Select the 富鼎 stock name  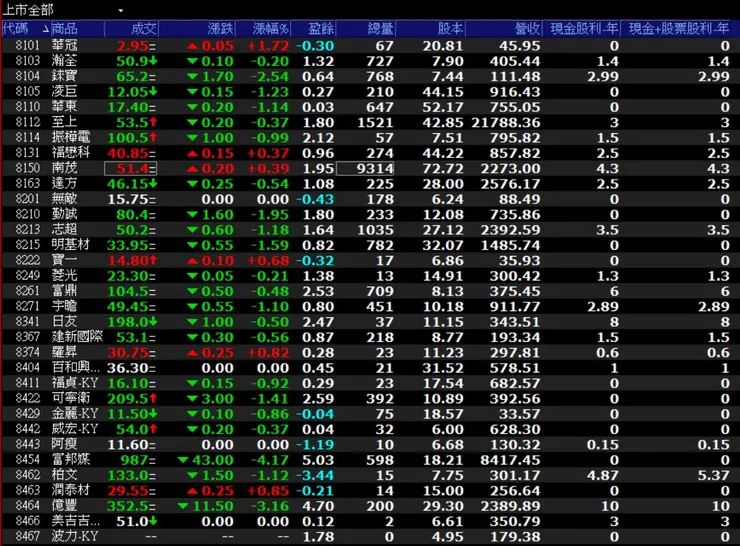(x=64, y=291)
